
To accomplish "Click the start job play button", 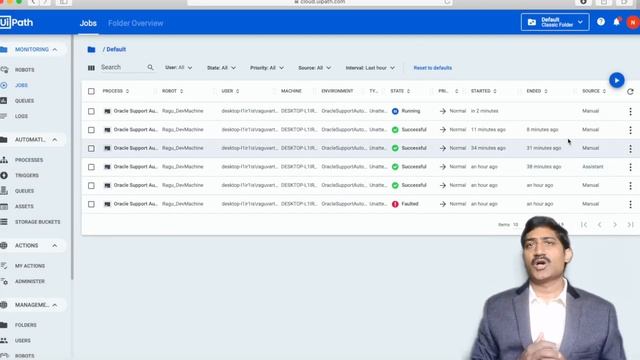I will tap(616, 80).
